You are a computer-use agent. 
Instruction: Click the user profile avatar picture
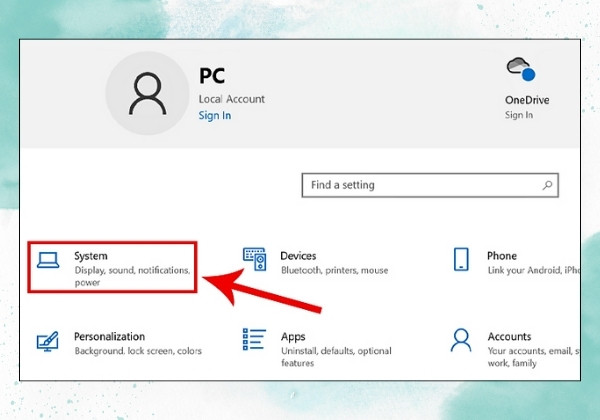[147, 93]
